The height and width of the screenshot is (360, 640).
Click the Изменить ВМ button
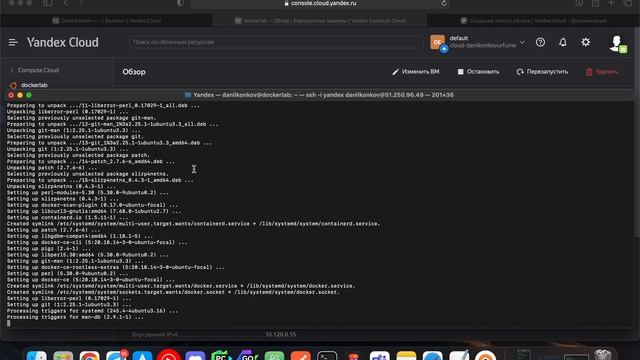(x=416, y=72)
